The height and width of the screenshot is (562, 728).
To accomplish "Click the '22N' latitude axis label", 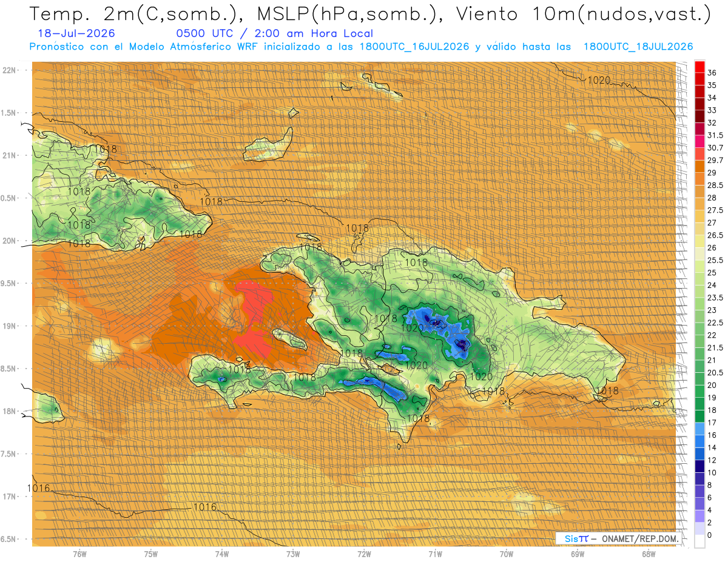I will point(10,70).
